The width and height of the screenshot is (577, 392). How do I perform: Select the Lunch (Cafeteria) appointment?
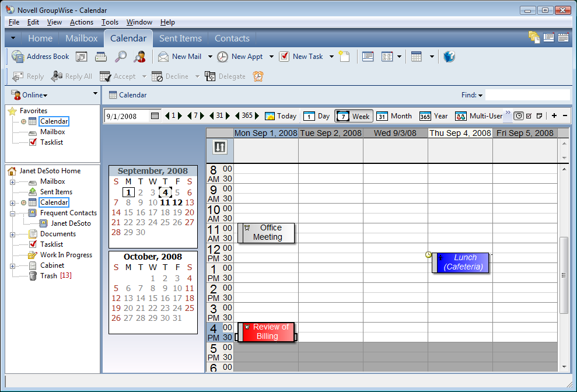point(461,262)
